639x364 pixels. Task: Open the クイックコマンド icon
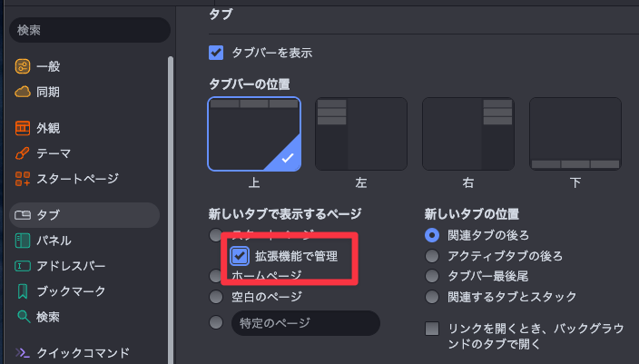pos(23,352)
